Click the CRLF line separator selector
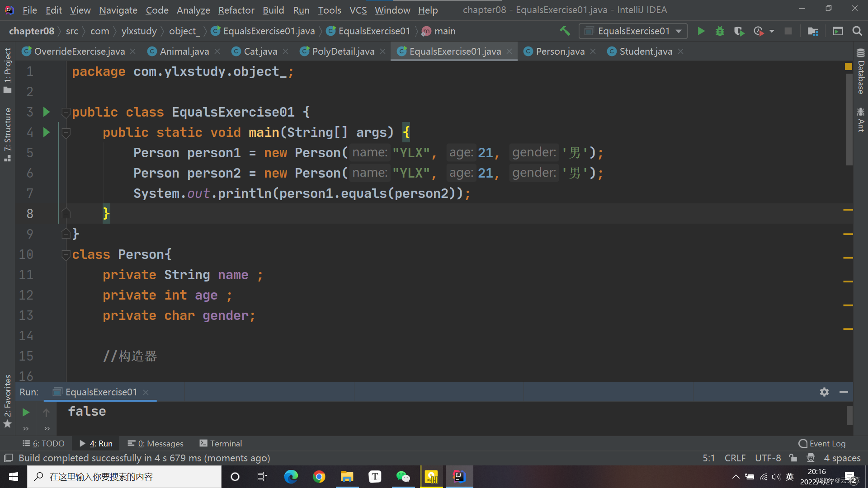The height and width of the screenshot is (488, 868). [x=735, y=458]
